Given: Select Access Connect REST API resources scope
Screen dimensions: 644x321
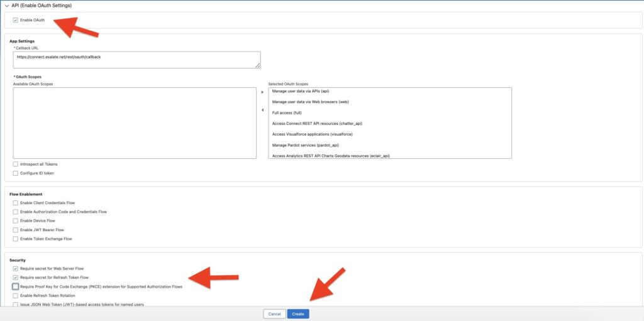Looking at the screenshot, I should [x=317, y=123].
